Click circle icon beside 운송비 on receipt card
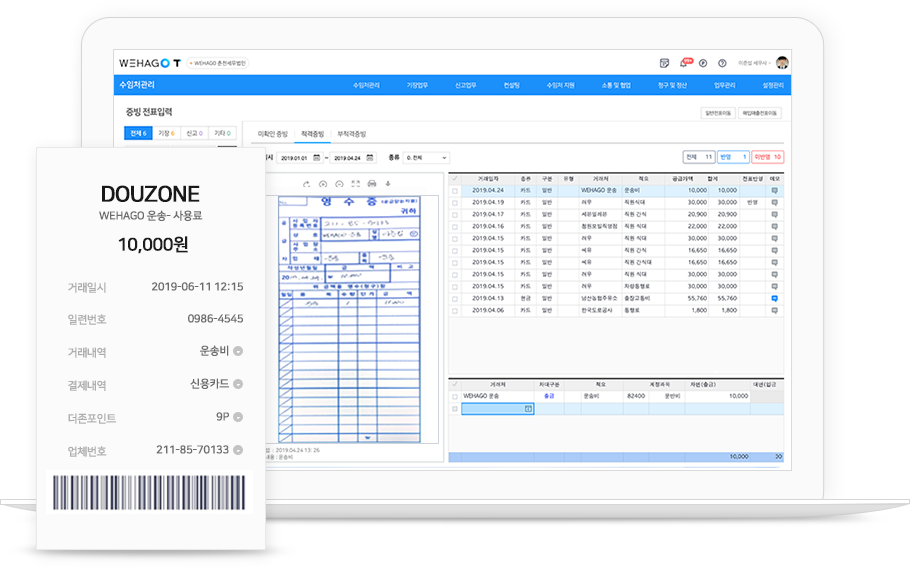 [x=238, y=351]
